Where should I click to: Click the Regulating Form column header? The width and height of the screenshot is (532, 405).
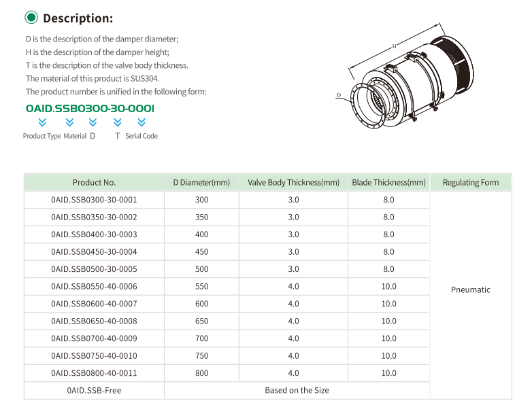(470, 182)
